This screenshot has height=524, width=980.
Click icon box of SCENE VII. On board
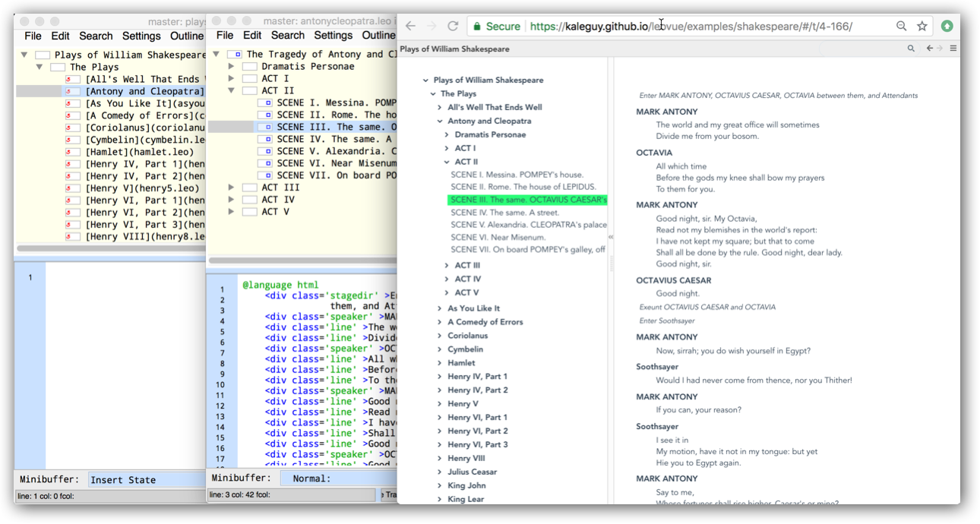point(265,175)
